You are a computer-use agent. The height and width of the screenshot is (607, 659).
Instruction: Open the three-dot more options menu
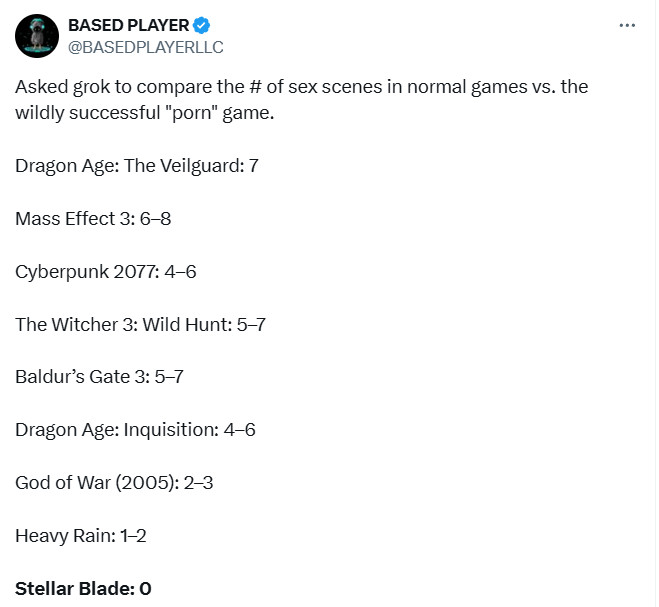click(627, 26)
